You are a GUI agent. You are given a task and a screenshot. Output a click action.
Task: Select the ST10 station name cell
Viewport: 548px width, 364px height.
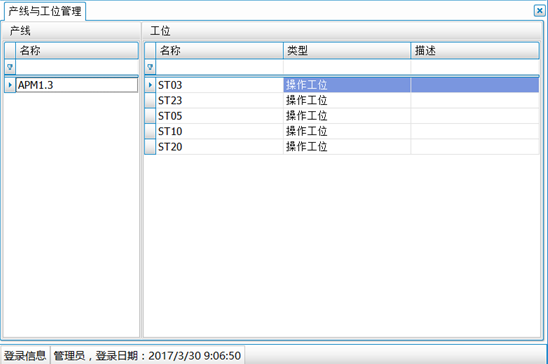[219, 131]
